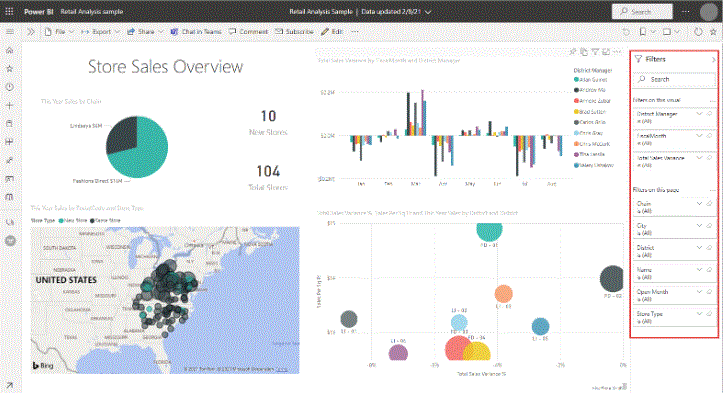The width and height of the screenshot is (724, 393).
Task: Open My workspace avatar in sidebar
Action: (x=10, y=241)
